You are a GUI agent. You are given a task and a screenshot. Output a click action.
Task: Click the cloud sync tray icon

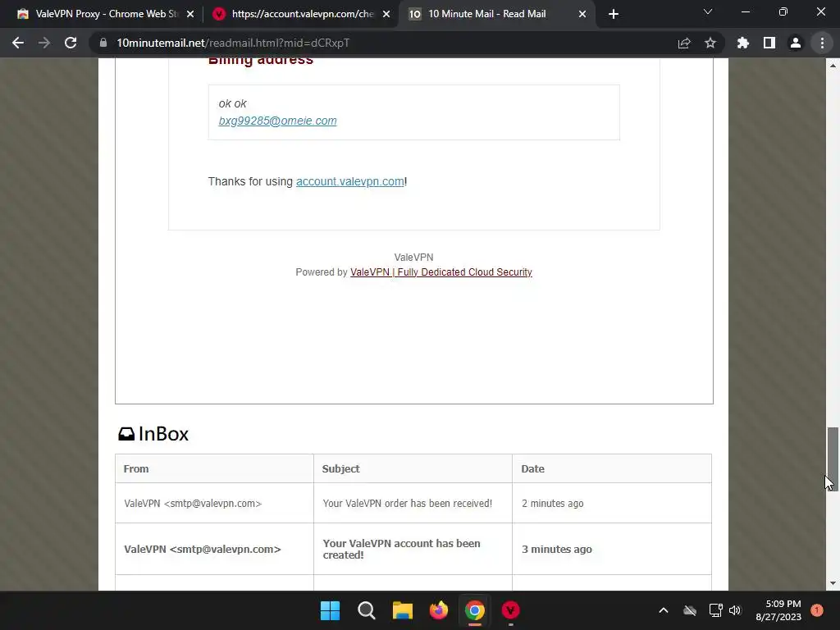click(690, 610)
